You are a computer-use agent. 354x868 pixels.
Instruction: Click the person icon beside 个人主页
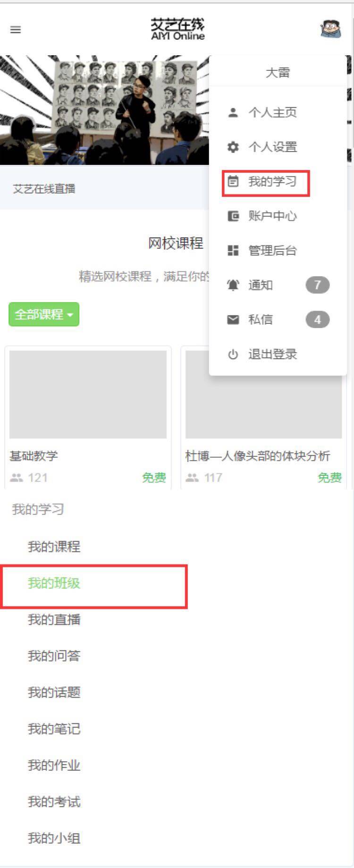(x=233, y=112)
